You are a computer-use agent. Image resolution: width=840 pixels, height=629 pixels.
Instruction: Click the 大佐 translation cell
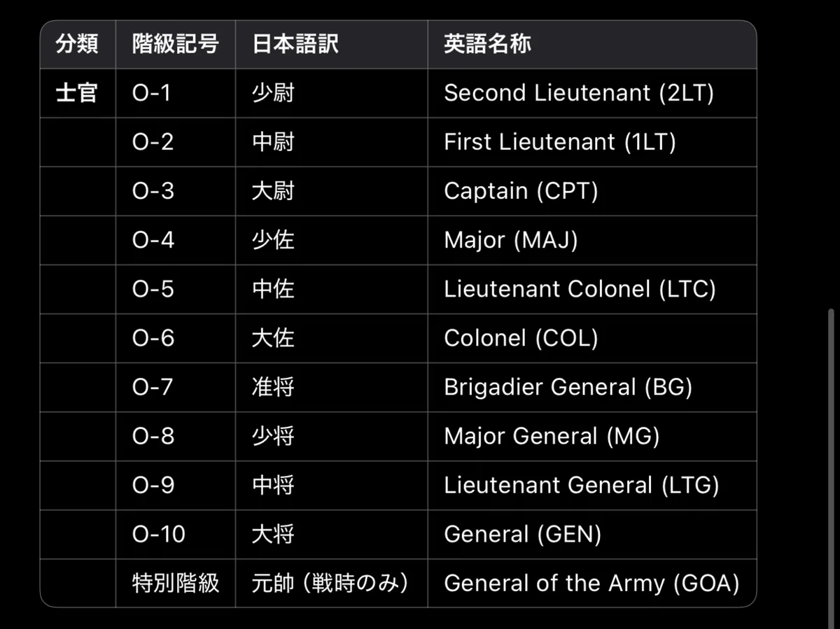pyautogui.click(x=332, y=338)
